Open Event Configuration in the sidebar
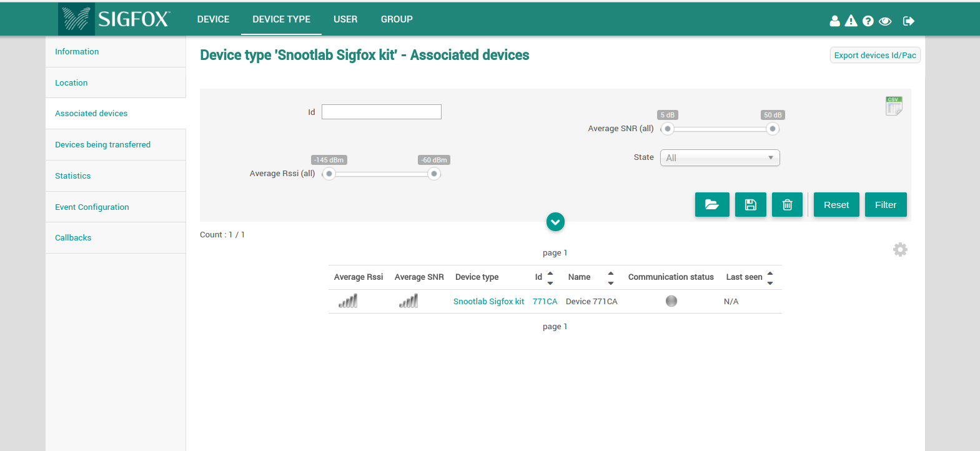The image size is (980, 451). [x=116, y=207]
